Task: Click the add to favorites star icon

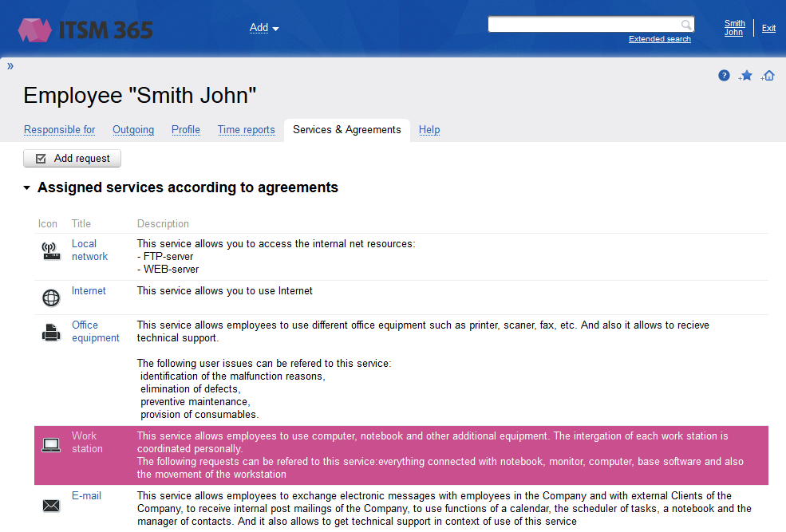Action: point(746,76)
